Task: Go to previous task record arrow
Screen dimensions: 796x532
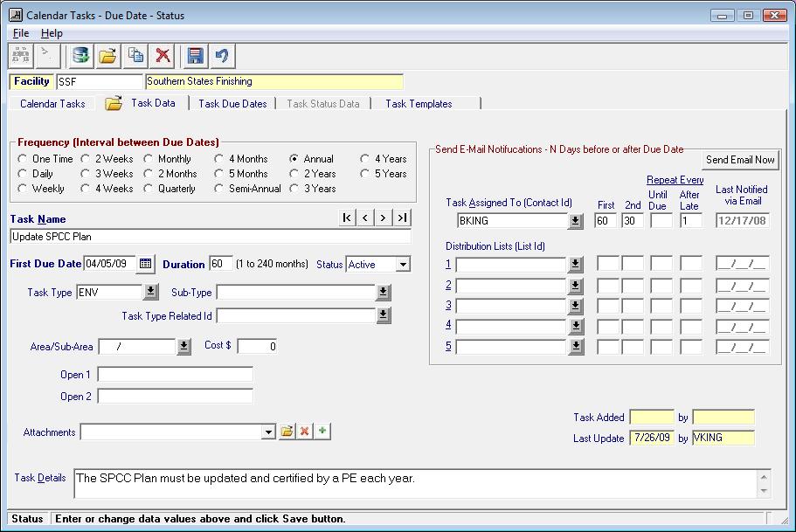Action: click(365, 218)
